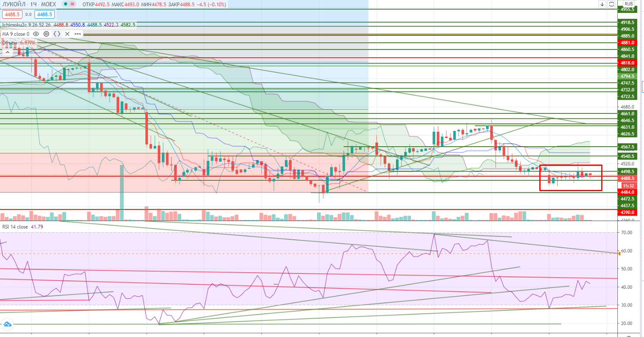Image resolution: width=644 pixels, height=337 pixels.
Task: Toggle MA 9 indicator visibility eye
Action: pyautogui.click(x=36, y=34)
